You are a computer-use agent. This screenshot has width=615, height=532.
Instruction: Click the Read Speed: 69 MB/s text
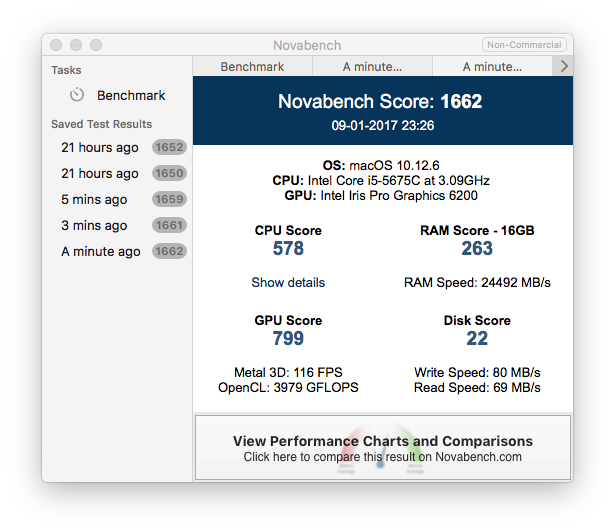tap(477, 387)
